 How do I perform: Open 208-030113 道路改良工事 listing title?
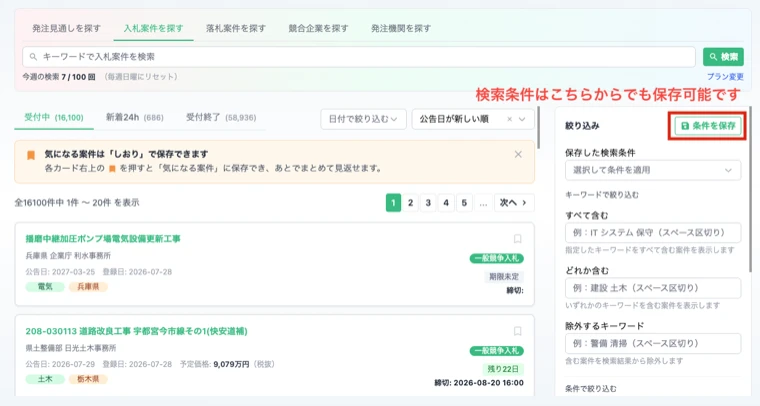[x=136, y=331]
